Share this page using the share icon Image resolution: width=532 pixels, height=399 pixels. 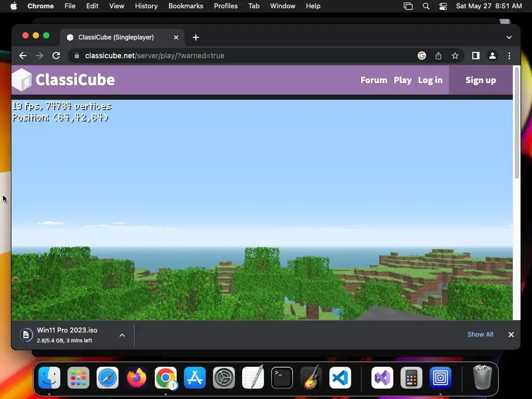(438, 56)
